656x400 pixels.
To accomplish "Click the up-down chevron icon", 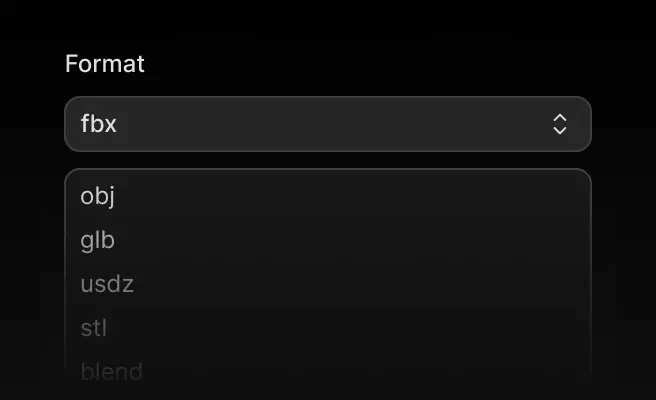I will click(x=560, y=124).
